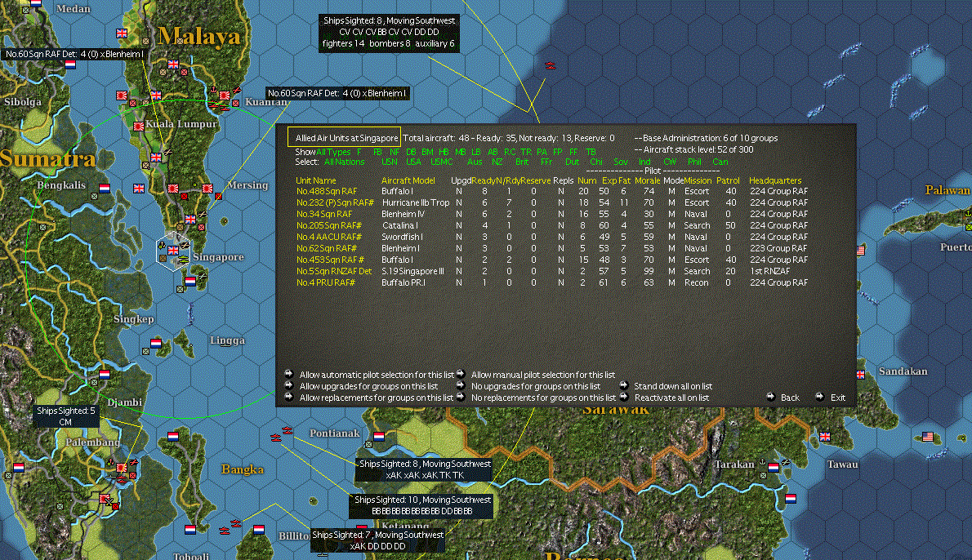Viewport: 972px width, 560px height.
Task: Sort the list by Mission column
Action: pos(698,180)
